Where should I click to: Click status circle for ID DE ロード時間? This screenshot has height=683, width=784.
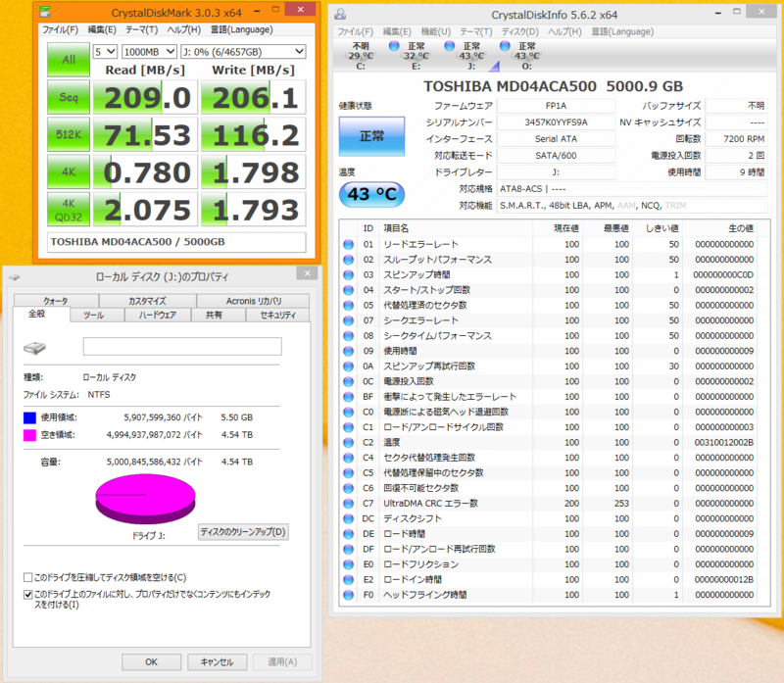[349, 534]
